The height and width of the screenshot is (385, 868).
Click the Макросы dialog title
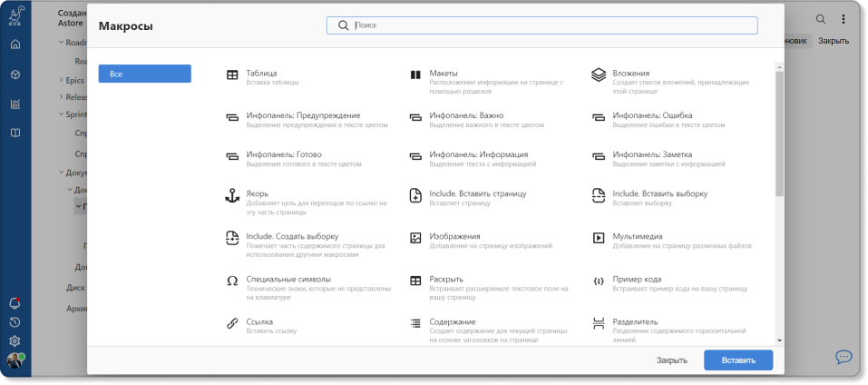126,26
